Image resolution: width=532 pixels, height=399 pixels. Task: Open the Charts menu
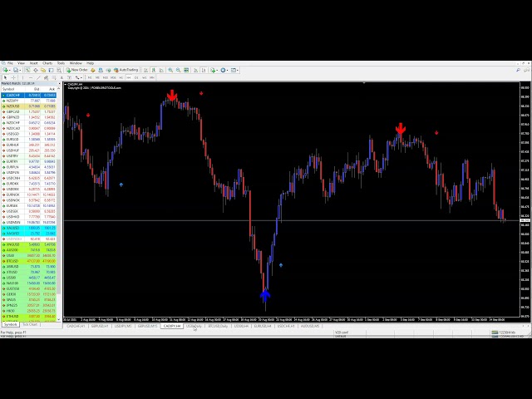[47, 63]
